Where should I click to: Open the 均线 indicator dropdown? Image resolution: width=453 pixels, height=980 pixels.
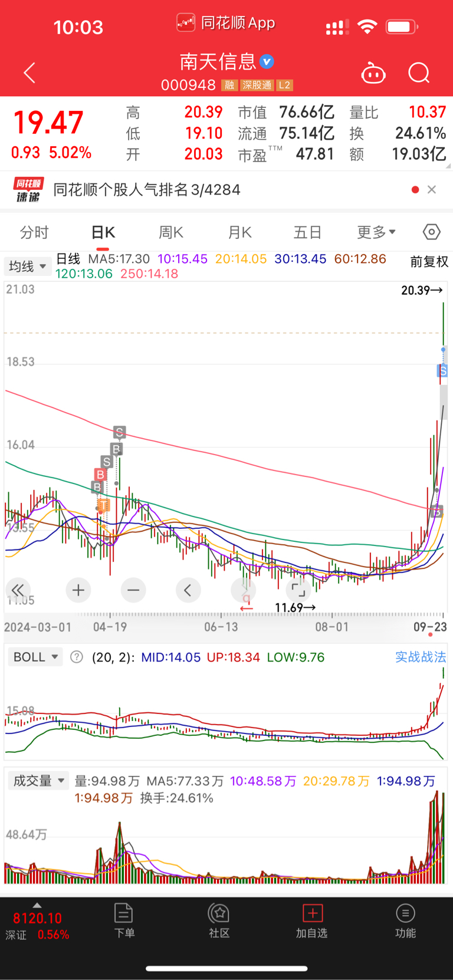27,267
